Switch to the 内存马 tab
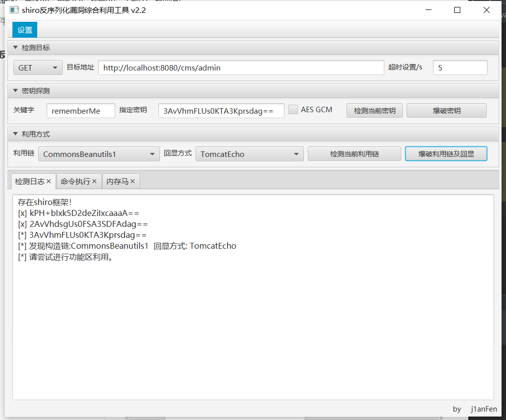 [117, 181]
